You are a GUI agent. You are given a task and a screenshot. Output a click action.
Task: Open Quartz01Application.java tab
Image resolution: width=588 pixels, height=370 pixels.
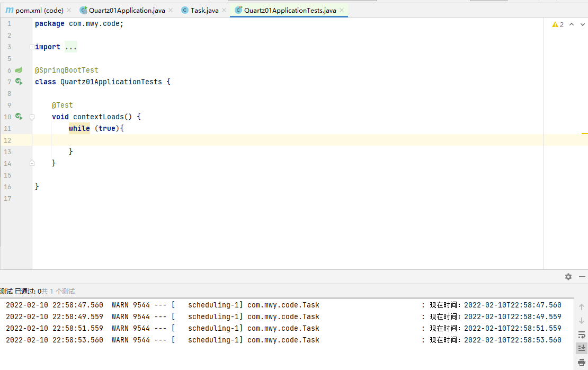click(x=127, y=11)
